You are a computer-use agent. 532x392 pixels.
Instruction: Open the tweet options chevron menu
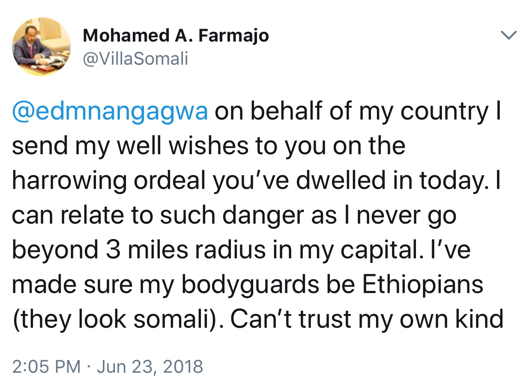(509, 35)
